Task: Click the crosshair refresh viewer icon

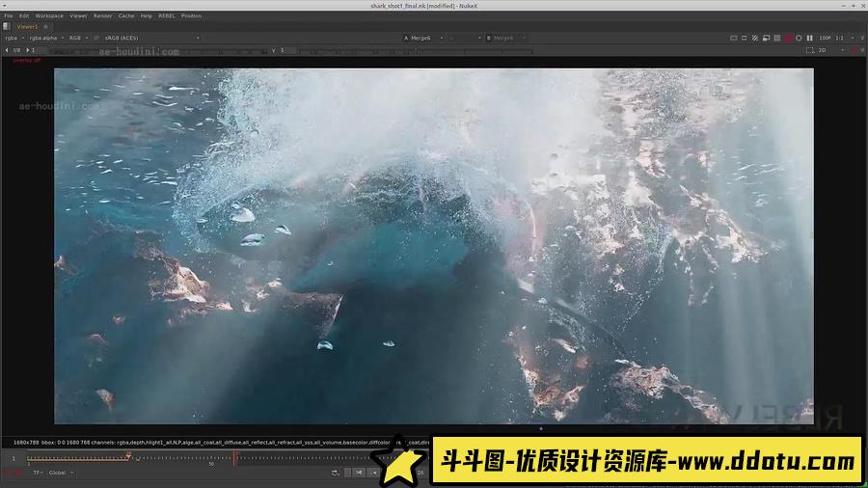Action: (799, 39)
